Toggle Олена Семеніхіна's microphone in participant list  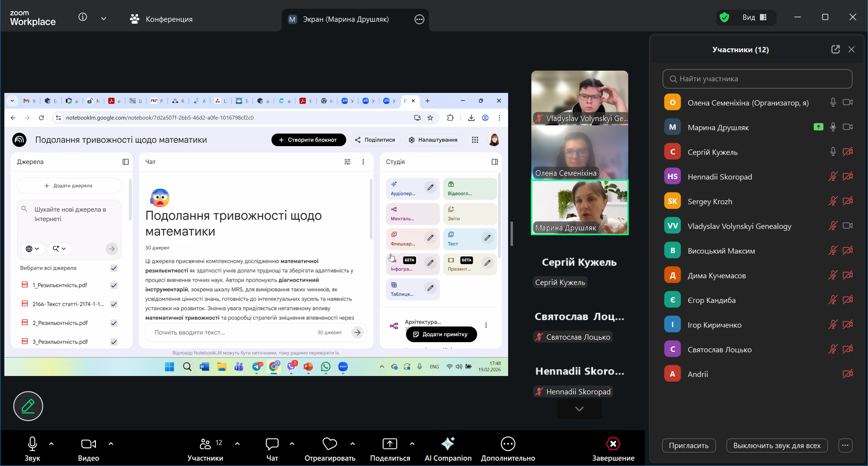tap(833, 103)
